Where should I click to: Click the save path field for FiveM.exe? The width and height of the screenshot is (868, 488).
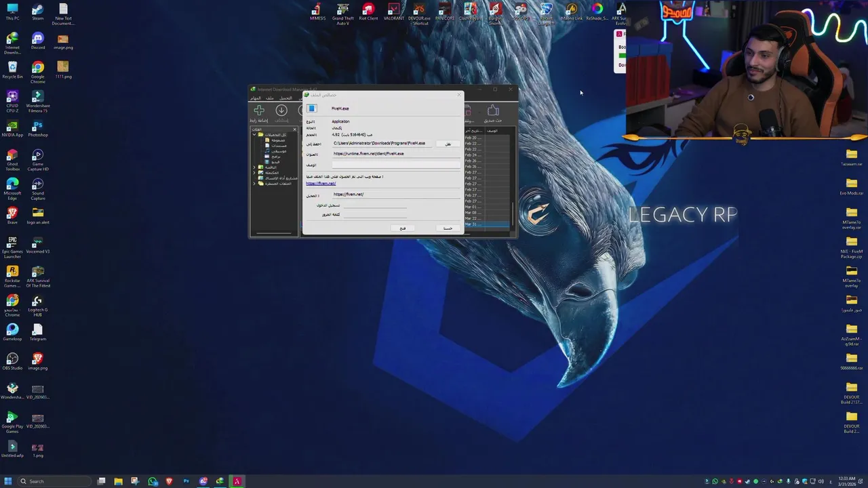coord(382,143)
